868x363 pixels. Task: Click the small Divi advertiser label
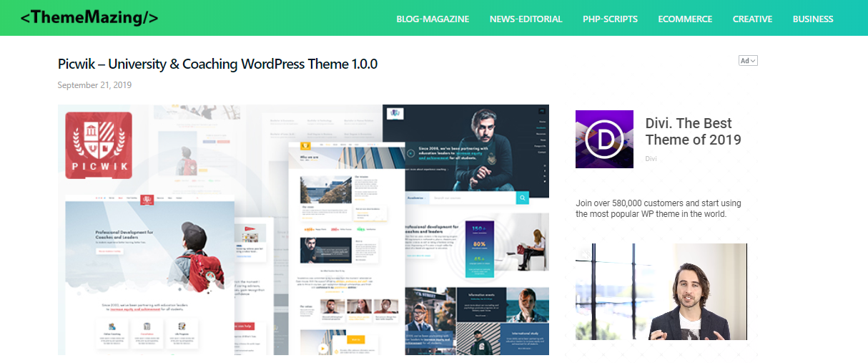coord(651,159)
